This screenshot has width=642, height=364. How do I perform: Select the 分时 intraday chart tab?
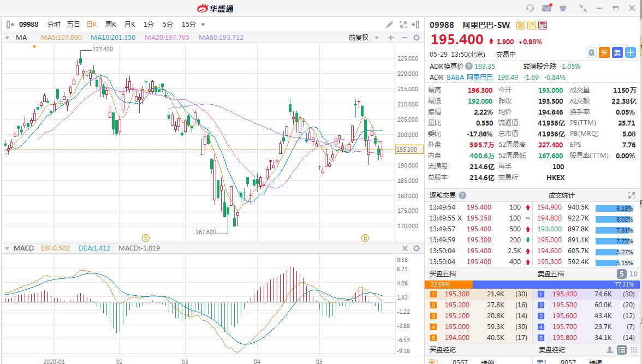click(54, 25)
